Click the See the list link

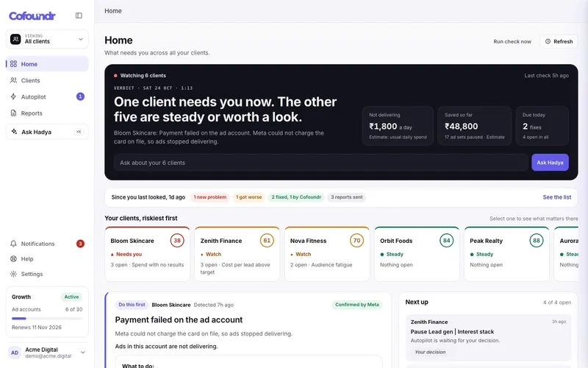coord(557,197)
